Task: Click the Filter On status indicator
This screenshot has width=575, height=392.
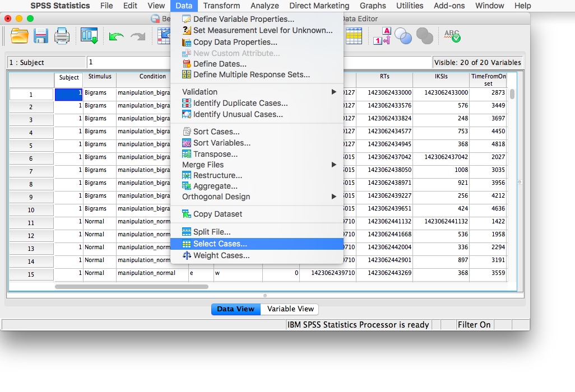Action: (x=474, y=325)
